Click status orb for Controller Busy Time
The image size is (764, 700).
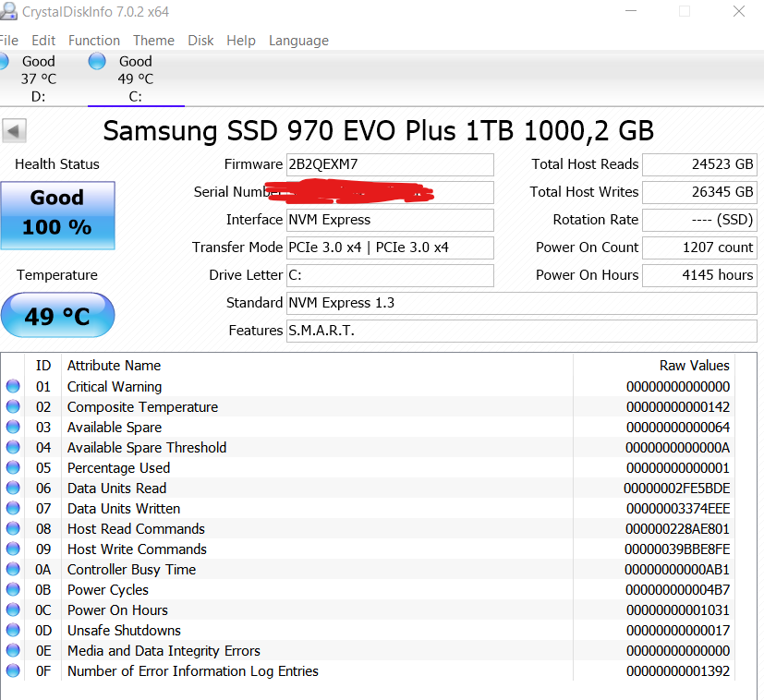tap(13, 569)
